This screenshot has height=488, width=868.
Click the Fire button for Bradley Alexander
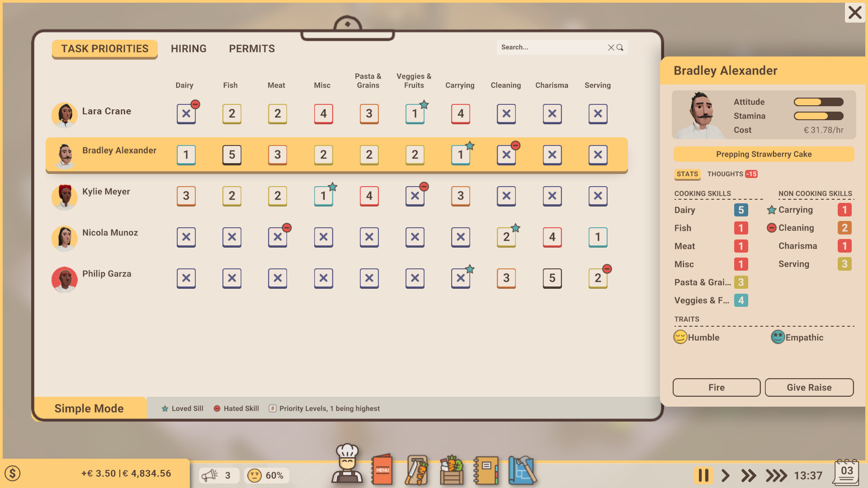[x=716, y=387]
